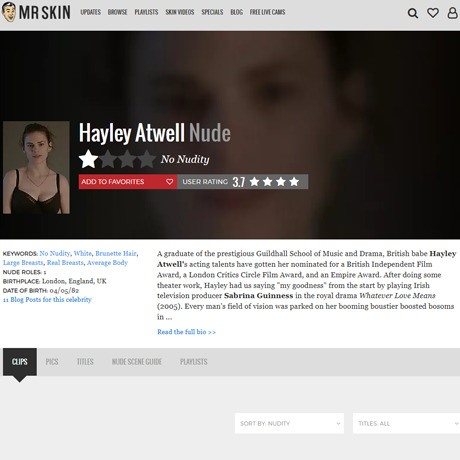Click the Add to Favorites button

pyautogui.click(x=128, y=182)
